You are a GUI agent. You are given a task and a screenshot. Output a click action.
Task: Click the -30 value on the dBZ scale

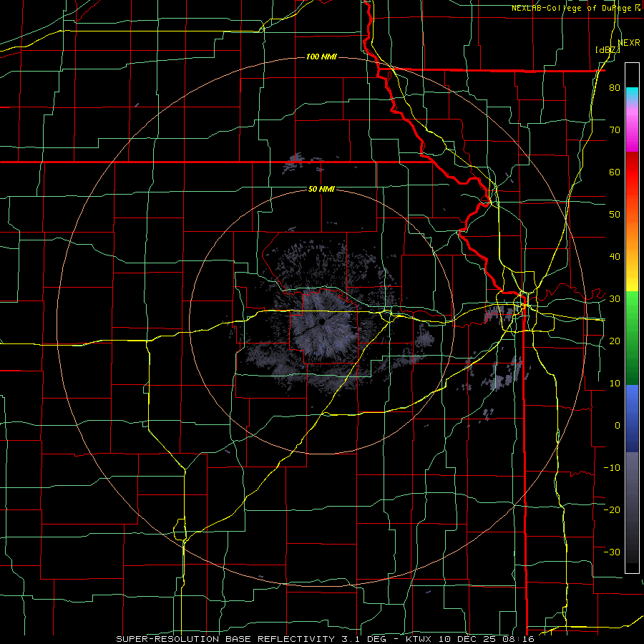tap(612, 552)
